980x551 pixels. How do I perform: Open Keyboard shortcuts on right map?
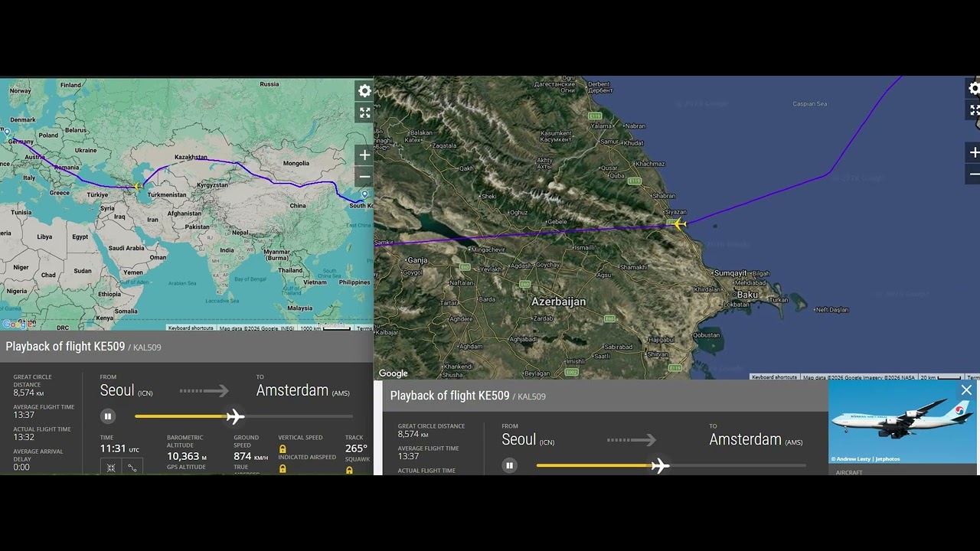tap(774, 377)
